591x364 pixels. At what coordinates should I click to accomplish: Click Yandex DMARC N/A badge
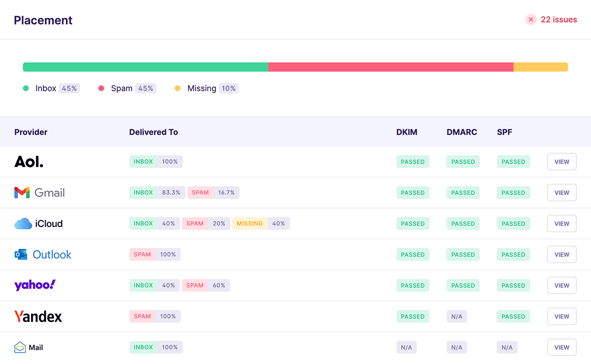pyautogui.click(x=457, y=316)
